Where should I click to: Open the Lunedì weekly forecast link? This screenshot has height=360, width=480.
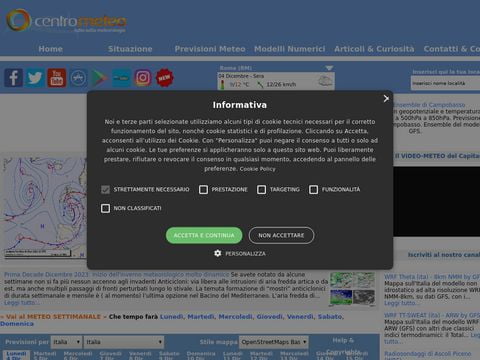tap(171, 317)
